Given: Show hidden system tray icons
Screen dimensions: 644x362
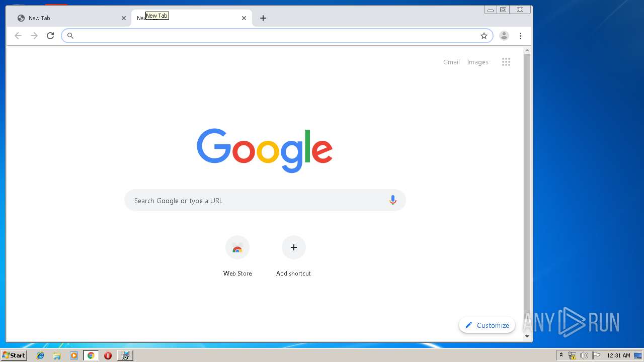Looking at the screenshot, I should point(561,355).
